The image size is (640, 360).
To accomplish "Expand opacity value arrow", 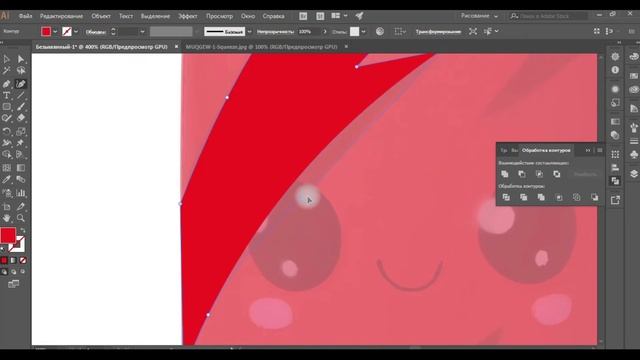I will pos(325,31).
